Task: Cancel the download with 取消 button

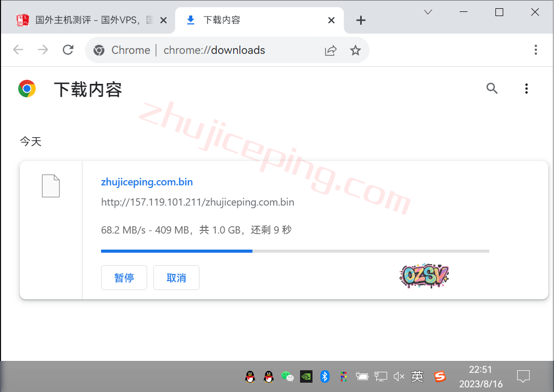Action: pos(176,278)
